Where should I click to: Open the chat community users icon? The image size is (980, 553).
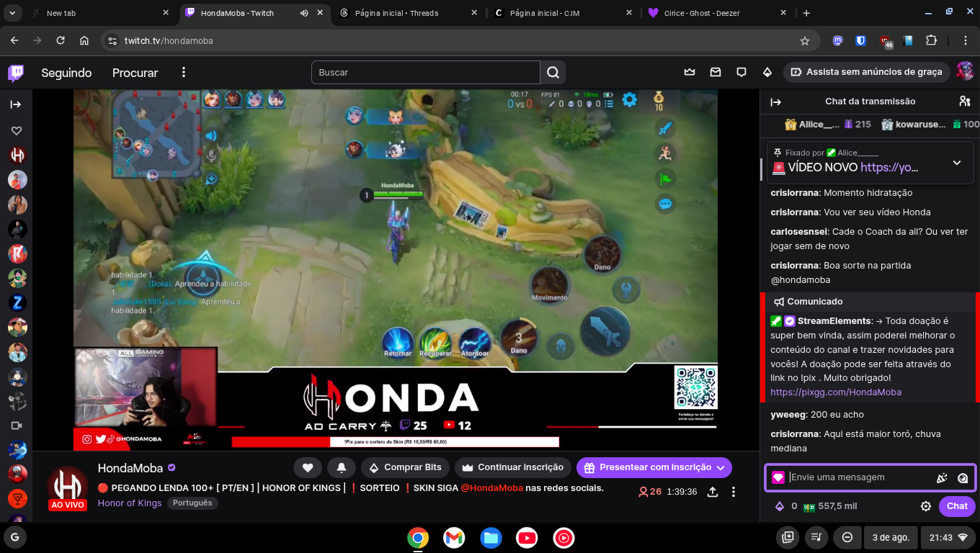[x=964, y=102]
